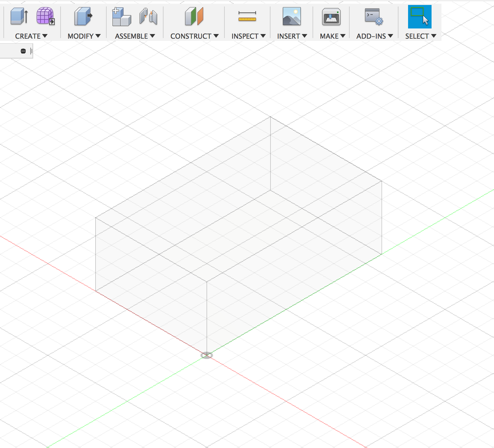This screenshot has width=494, height=448.
Task: Show the ASSEMBLE dropdown options
Action: tap(135, 36)
